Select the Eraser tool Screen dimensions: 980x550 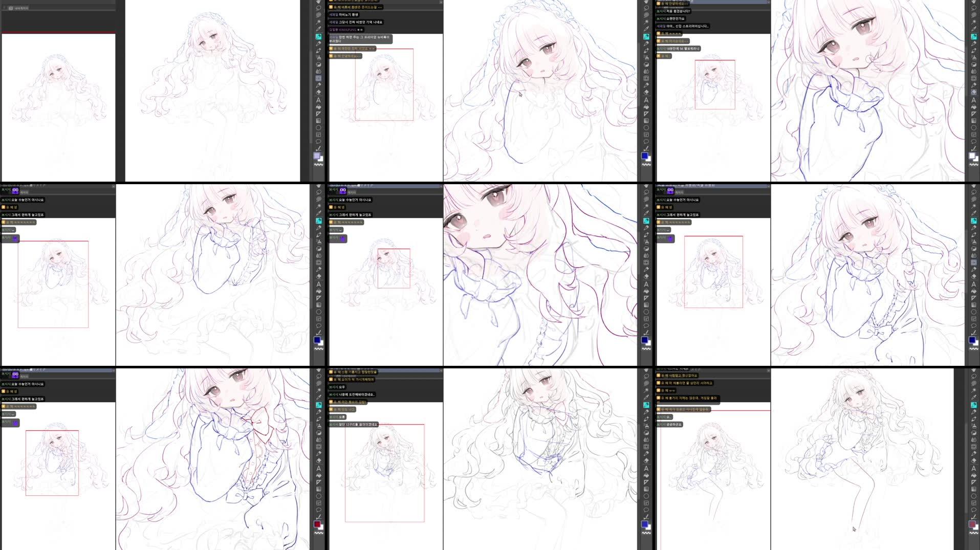point(319,92)
